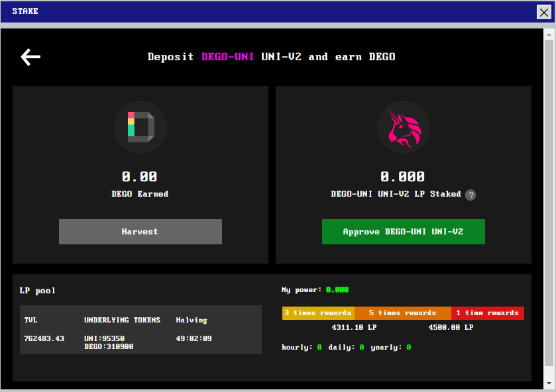Click the UNI:95350 token amount
Screen dimensions: 556x392
pos(104,338)
